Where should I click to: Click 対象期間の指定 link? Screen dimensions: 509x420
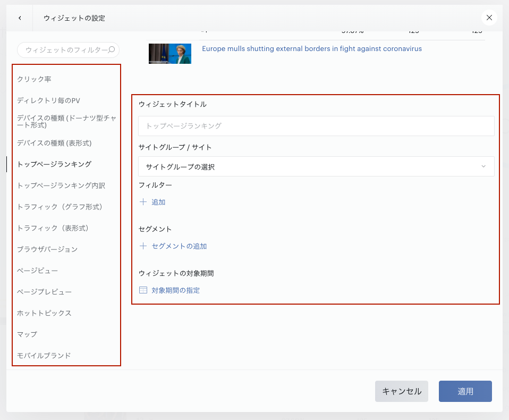176,290
